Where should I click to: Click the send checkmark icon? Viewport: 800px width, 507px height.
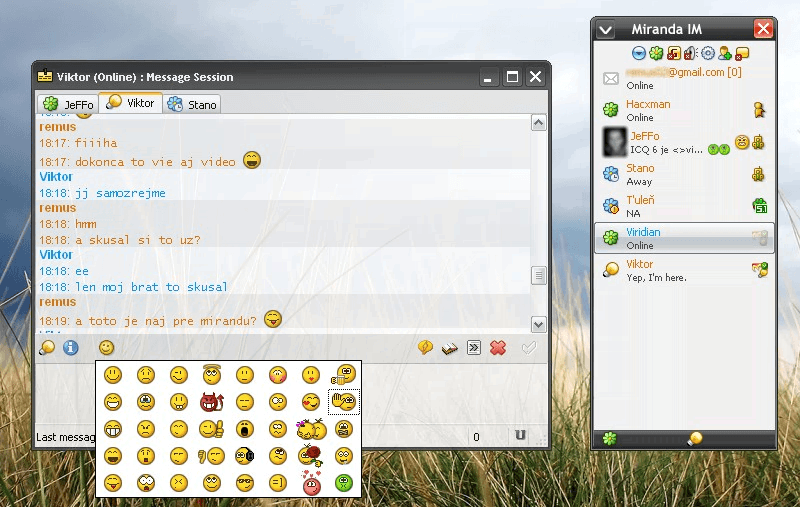(x=529, y=348)
